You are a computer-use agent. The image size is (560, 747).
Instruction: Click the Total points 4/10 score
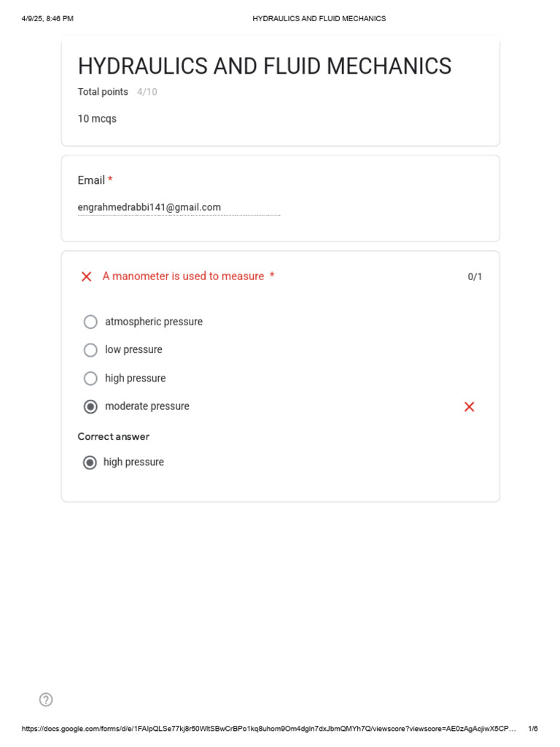[x=117, y=91]
